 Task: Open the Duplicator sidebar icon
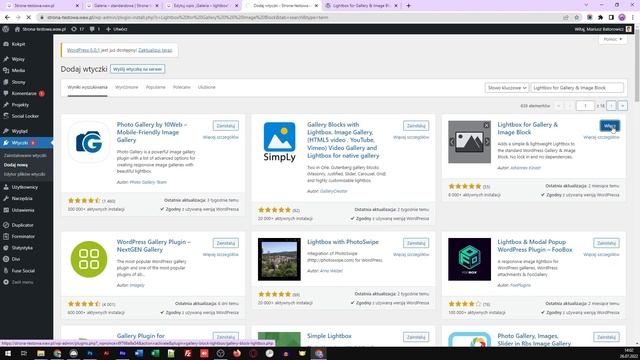click(6, 225)
